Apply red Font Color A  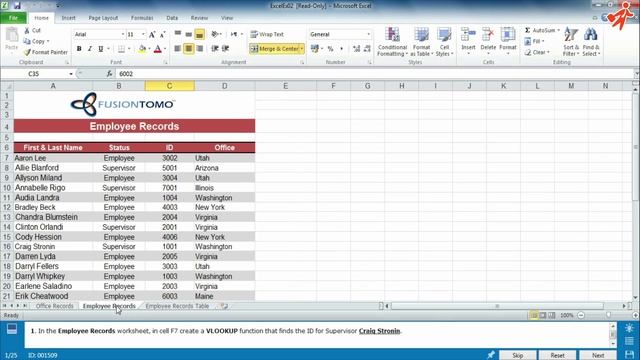click(x=158, y=49)
